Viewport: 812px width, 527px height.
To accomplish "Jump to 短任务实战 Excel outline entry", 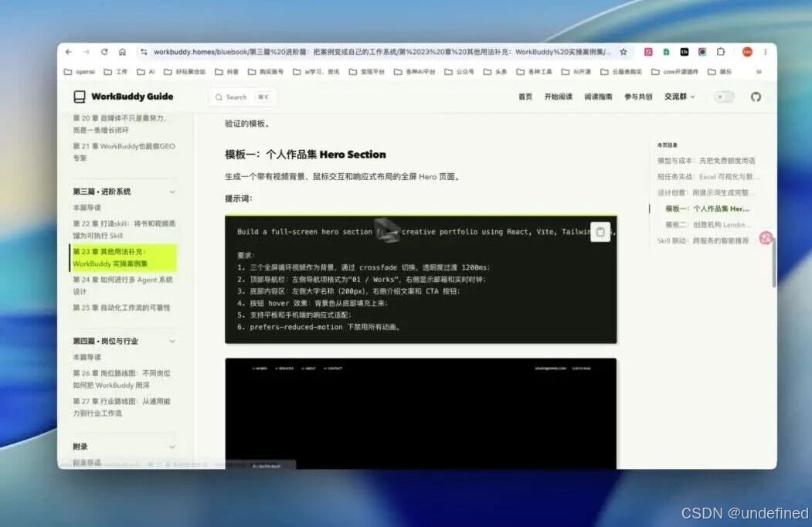I will tap(708, 177).
